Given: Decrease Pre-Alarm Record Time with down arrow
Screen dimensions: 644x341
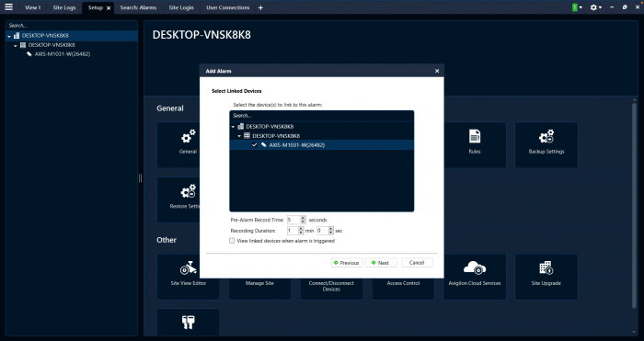Looking at the screenshot, I should 303,222.
